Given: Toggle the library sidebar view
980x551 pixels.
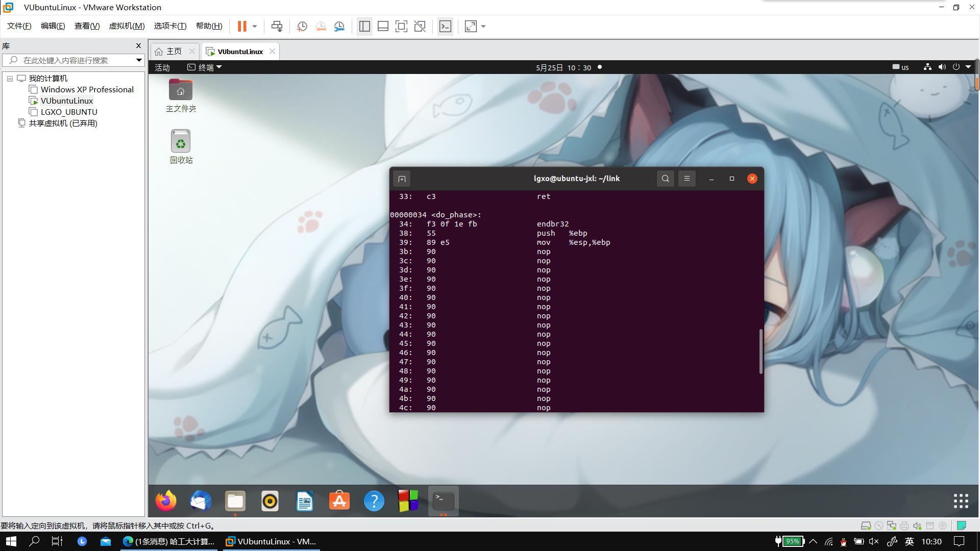Looking at the screenshot, I should pos(364,27).
